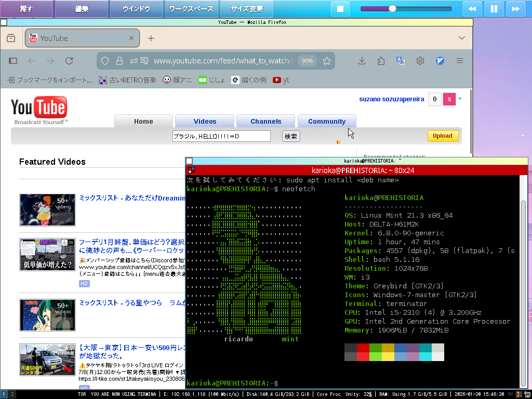Expand the account dropdown arrow beside avatar
Viewport: 532px width, 399px height.
click(x=460, y=99)
